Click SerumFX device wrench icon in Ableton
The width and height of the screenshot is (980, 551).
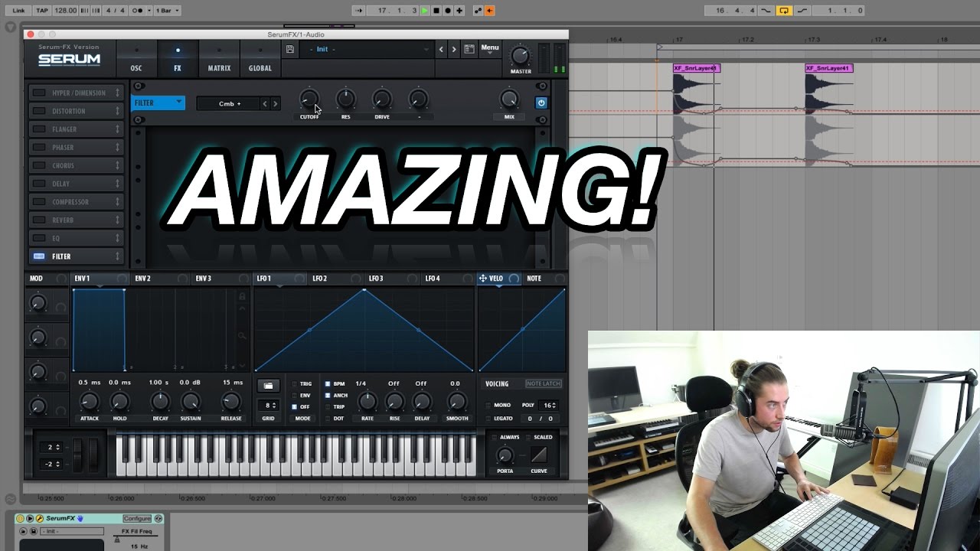(40, 519)
